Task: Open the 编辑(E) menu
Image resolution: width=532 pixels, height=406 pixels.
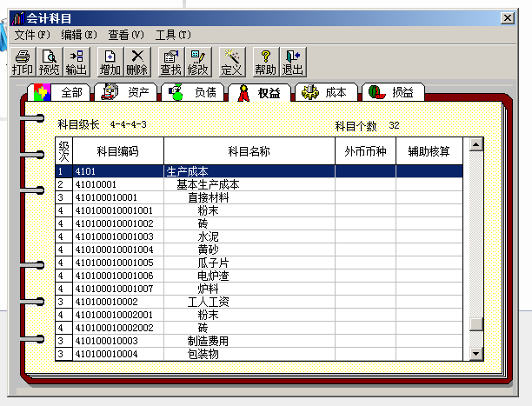Action: tap(79, 35)
